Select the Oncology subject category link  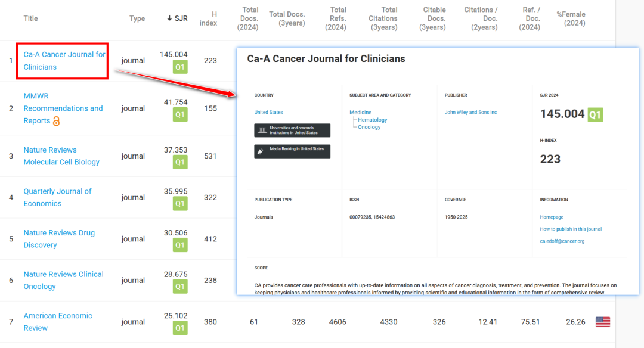click(x=369, y=127)
